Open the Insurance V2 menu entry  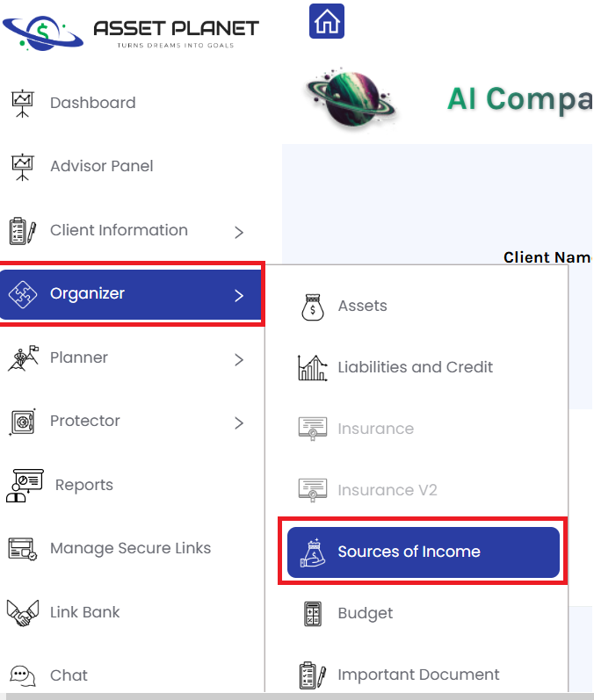[x=387, y=490]
